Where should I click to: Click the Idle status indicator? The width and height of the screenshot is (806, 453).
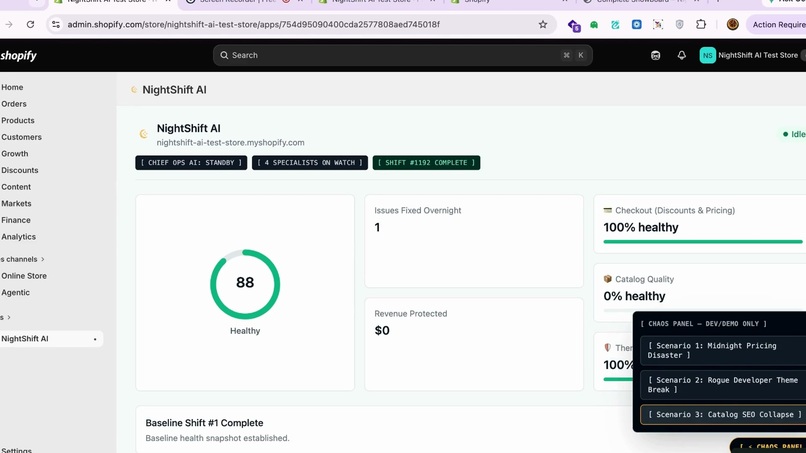coord(794,134)
